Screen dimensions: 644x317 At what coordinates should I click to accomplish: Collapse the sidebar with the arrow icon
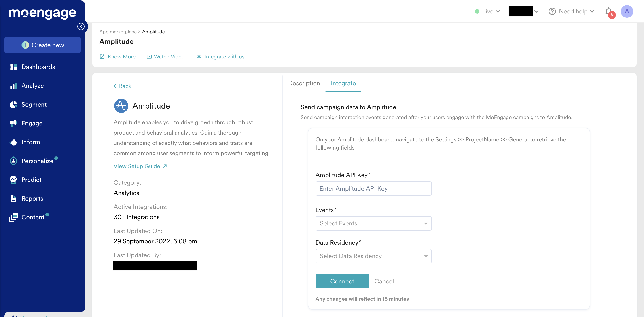click(x=81, y=26)
